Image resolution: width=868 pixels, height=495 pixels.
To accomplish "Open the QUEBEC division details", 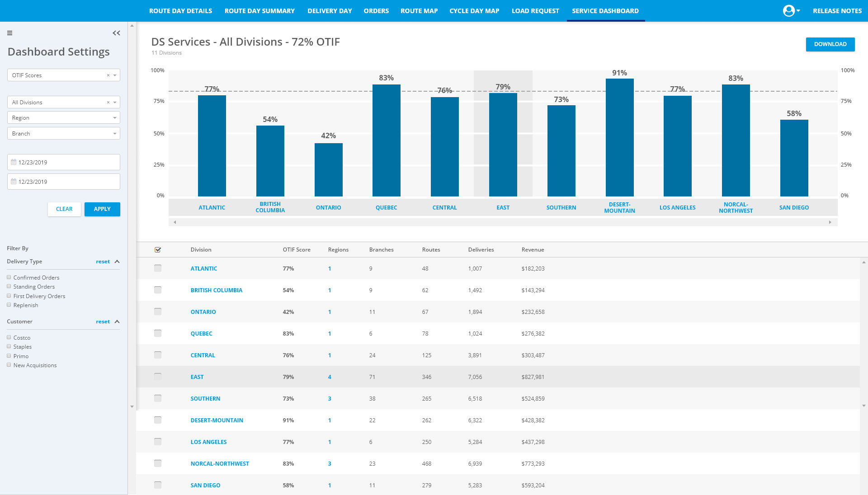I will pos(201,333).
